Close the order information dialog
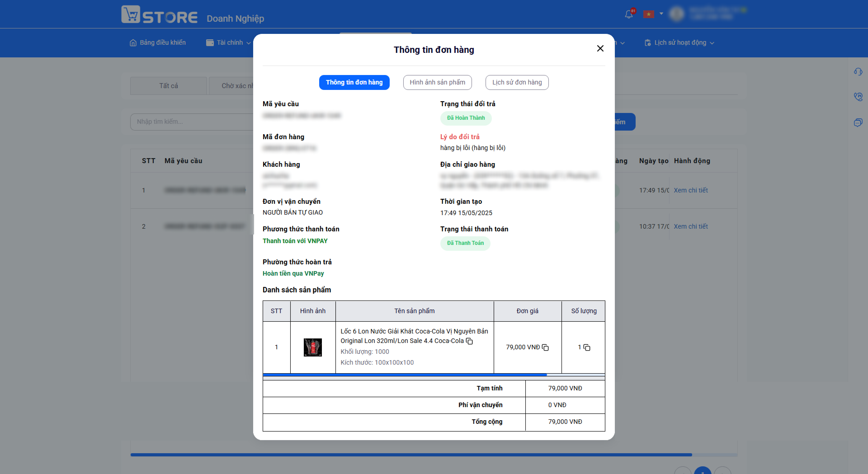This screenshot has height=474, width=868. 600,49
